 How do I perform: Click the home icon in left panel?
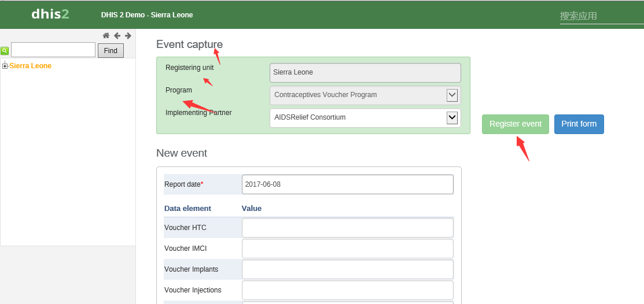[x=106, y=36]
